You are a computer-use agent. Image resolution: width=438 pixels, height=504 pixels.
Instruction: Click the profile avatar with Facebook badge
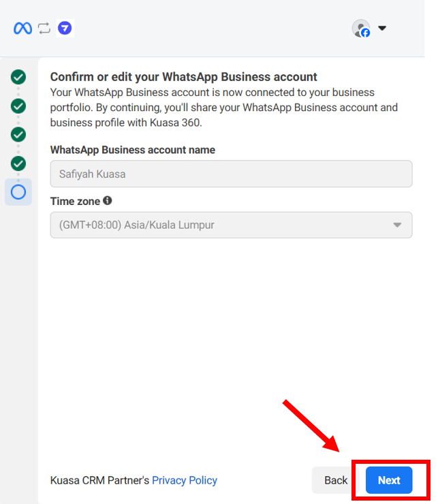(x=360, y=29)
